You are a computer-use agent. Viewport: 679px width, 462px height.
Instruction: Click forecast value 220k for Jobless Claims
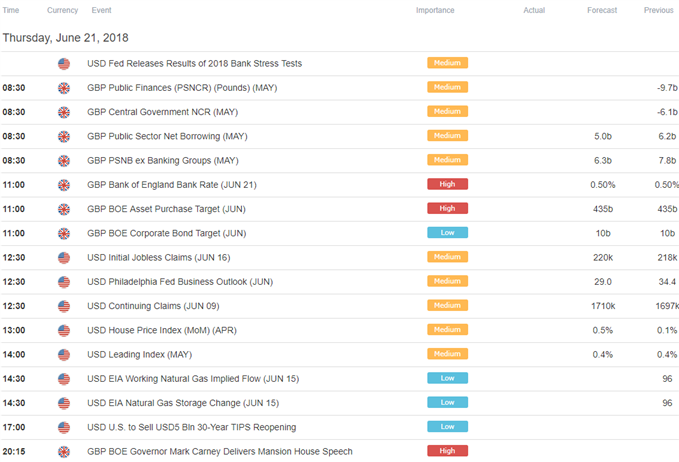(603, 258)
